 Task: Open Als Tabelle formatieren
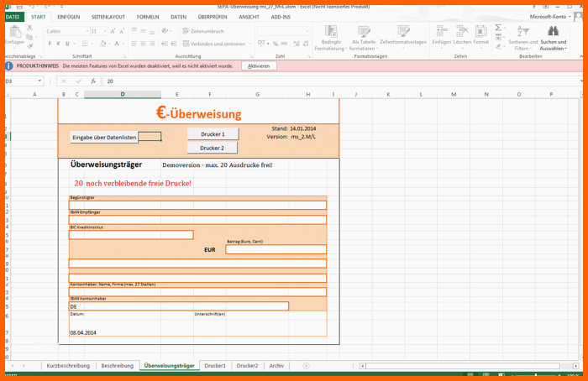coord(364,38)
